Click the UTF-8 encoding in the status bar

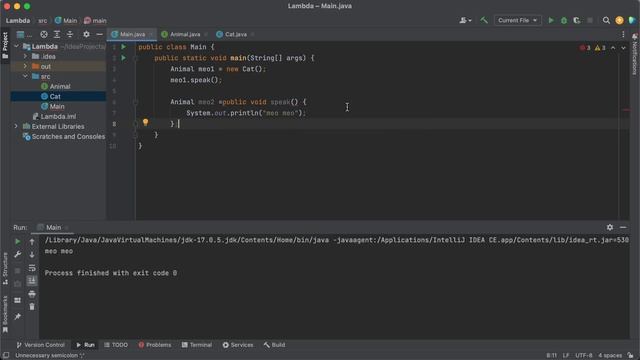(x=583, y=355)
